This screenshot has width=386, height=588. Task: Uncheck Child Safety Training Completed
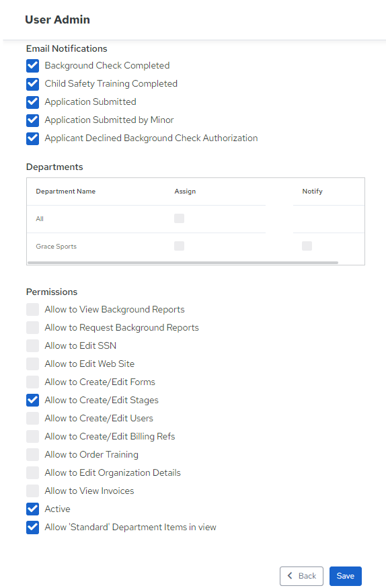coord(33,84)
